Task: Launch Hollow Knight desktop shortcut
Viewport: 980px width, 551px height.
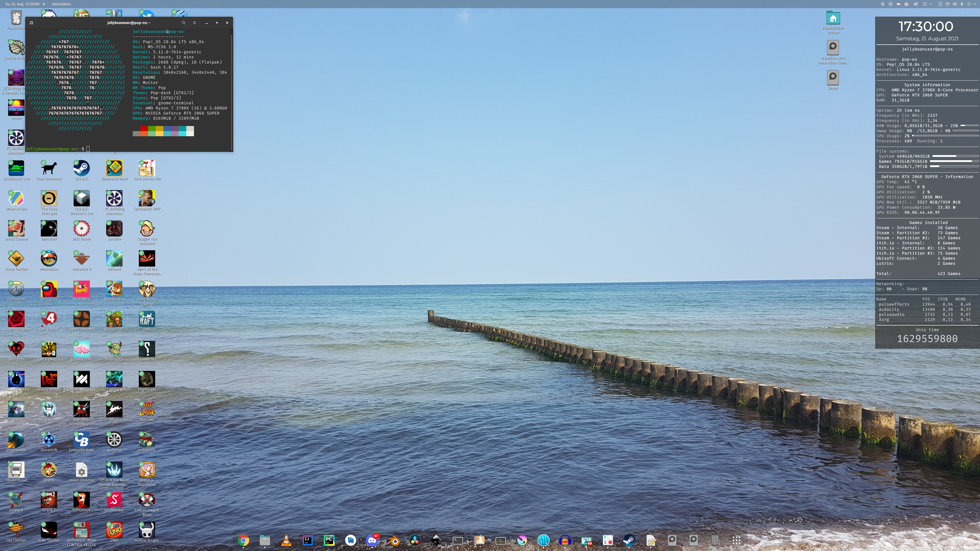Action: pos(147,532)
